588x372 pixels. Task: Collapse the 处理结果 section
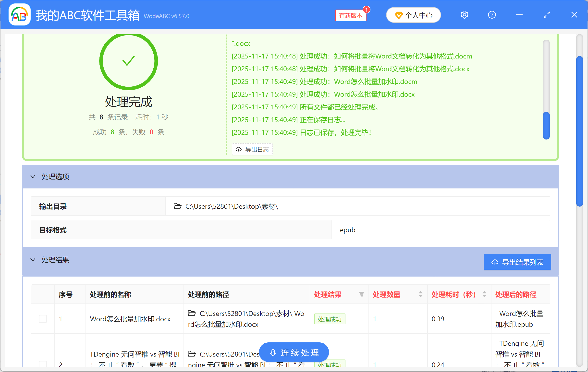[x=33, y=260]
